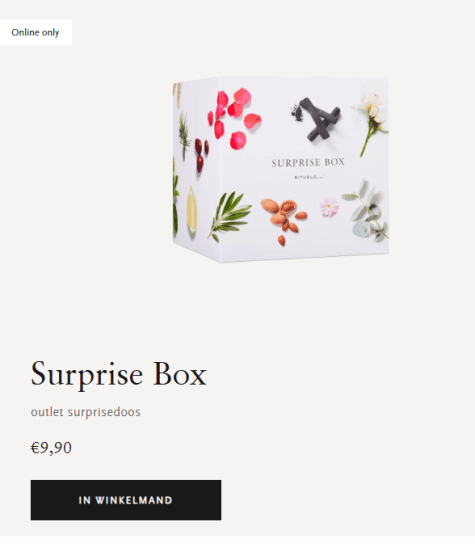Click the pink blossom on the box
Viewport: 475px width, 547px height.
tap(329, 208)
